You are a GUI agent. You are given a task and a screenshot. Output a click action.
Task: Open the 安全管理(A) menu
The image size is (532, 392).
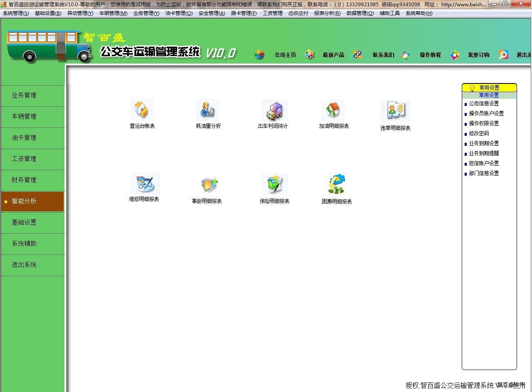(212, 13)
